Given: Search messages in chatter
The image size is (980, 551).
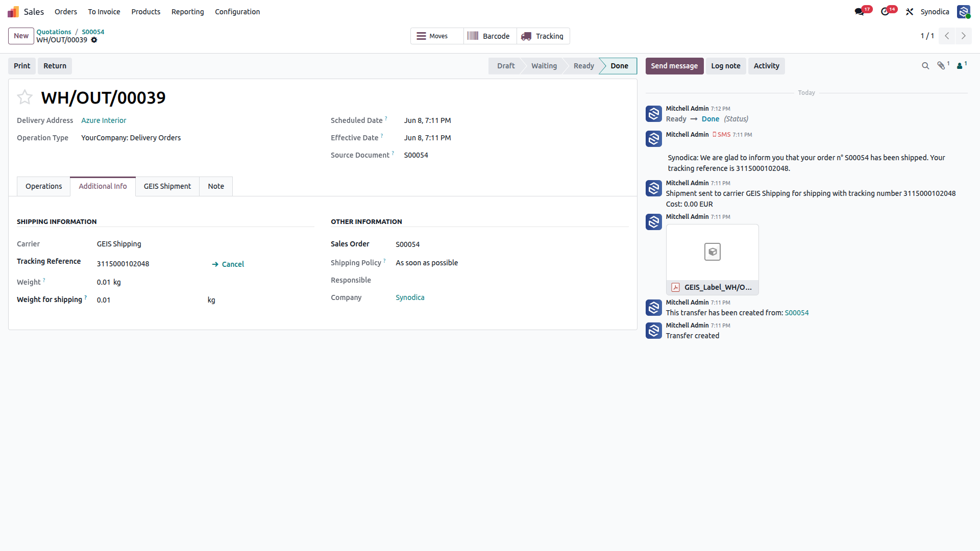Looking at the screenshot, I should pyautogui.click(x=925, y=66).
